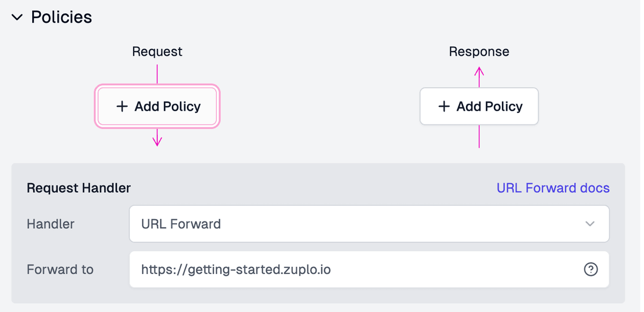This screenshot has width=644, height=312.
Task: Click the Request Handler section header
Action: [78, 188]
